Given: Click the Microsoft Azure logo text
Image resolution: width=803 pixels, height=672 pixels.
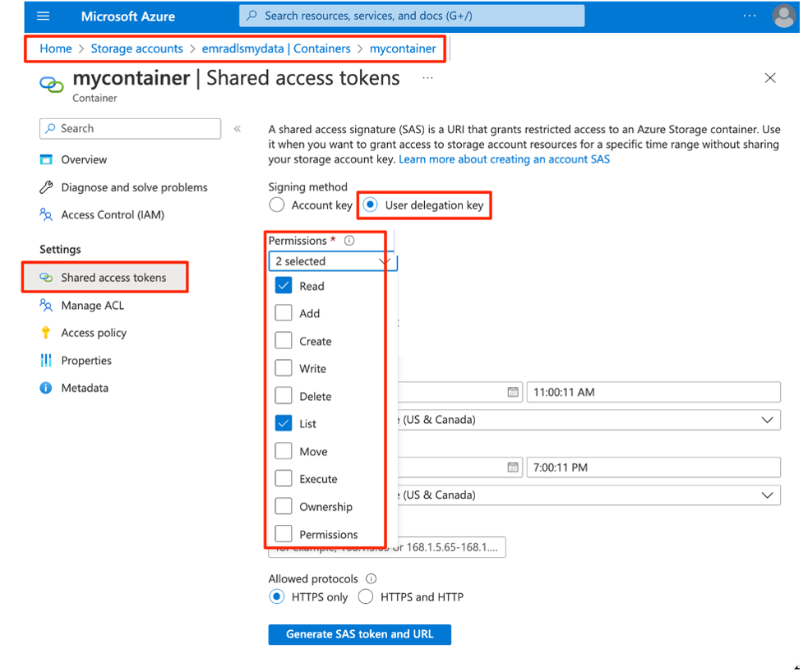Looking at the screenshot, I should pos(128,16).
